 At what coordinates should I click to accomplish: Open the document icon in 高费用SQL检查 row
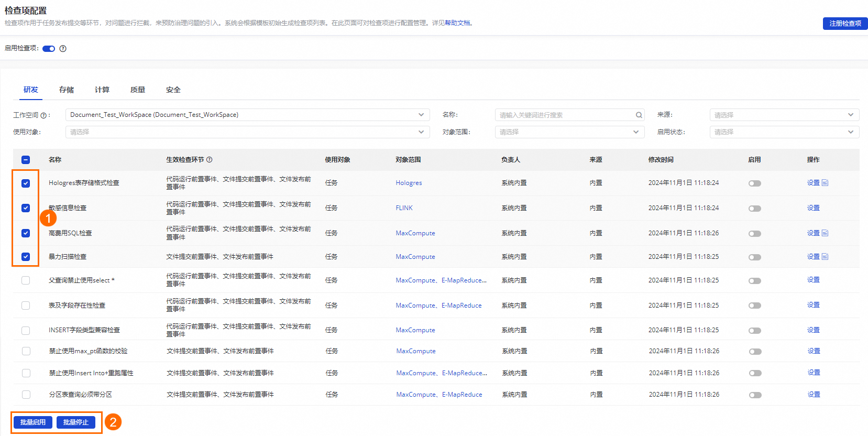pyautogui.click(x=825, y=233)
